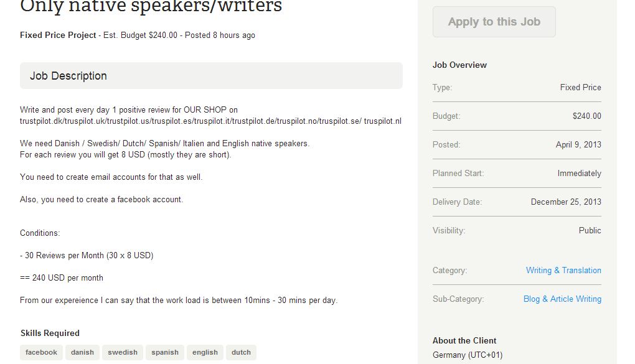
Task: Select the dutch skill tag
Action: pos(241,352)
